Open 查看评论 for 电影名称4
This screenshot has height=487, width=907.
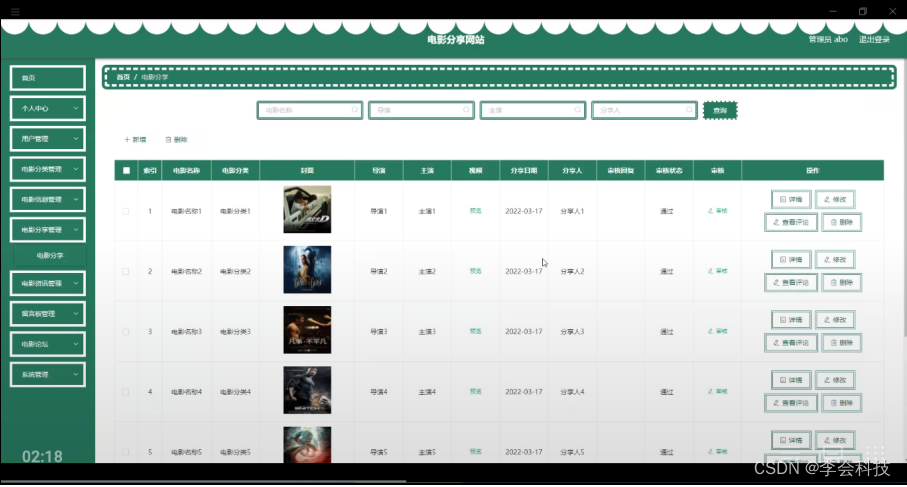click(x=791, y=403)
